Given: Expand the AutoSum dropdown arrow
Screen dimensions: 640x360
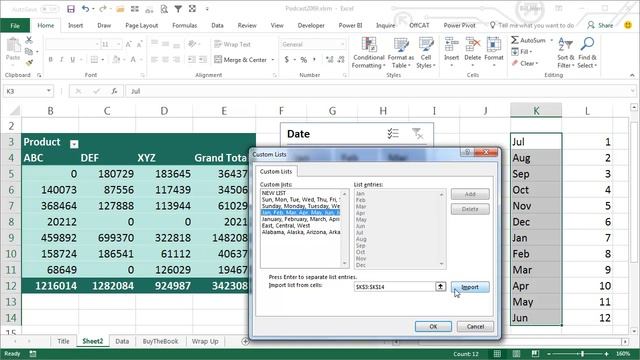Looking at the screenshot, I should 551,40.
